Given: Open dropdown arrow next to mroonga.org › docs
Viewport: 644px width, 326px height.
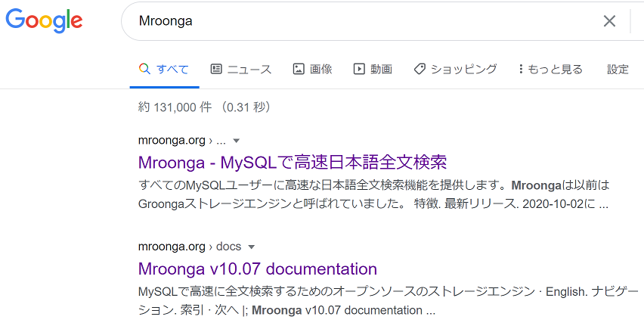Looking at the screenshot, I should [252, 247].
